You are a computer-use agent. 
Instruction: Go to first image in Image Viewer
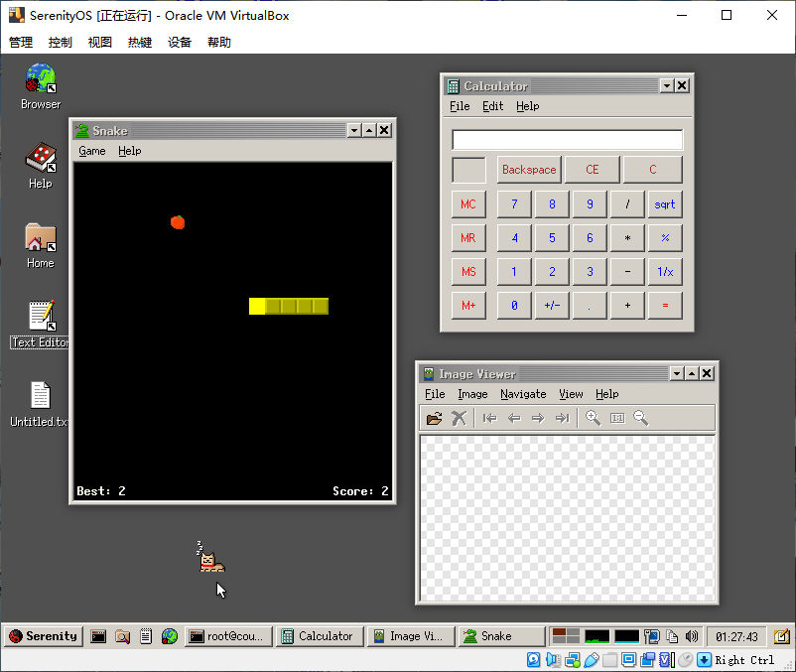coord(490,418)
